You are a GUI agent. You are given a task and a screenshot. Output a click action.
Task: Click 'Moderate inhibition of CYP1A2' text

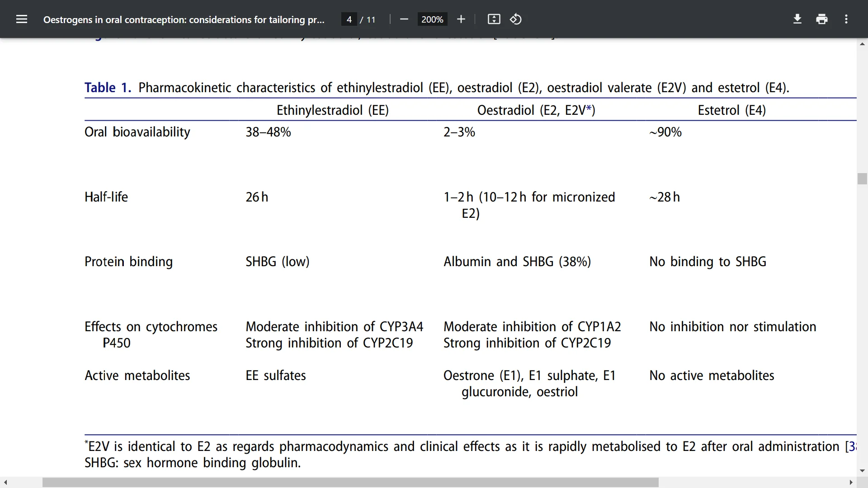tap(532, 327)
